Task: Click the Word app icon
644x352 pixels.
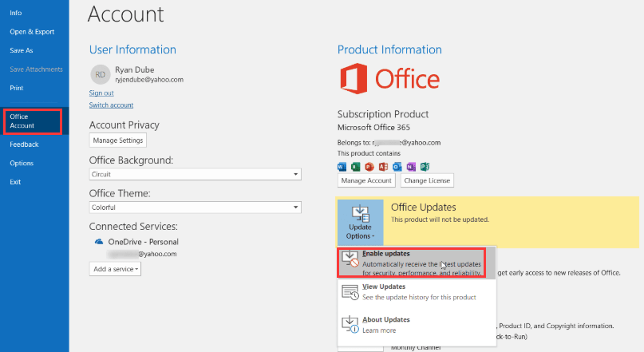Action: click(x=342, y=167)
